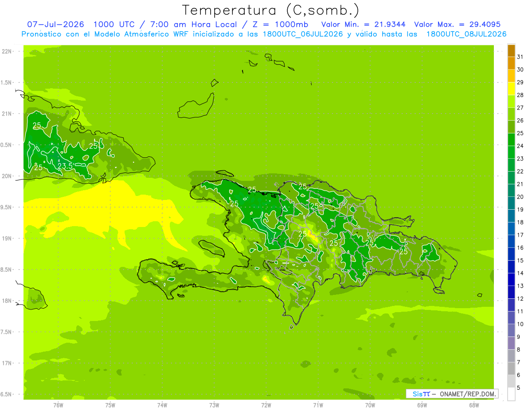
Task: Click the legend value '25'
Action: [520, 133]
